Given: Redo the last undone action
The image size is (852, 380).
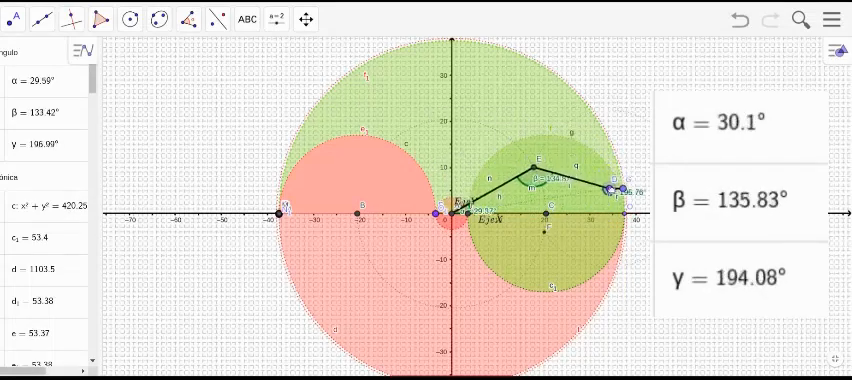Looking at the screenshot, I should coord(770,20).
